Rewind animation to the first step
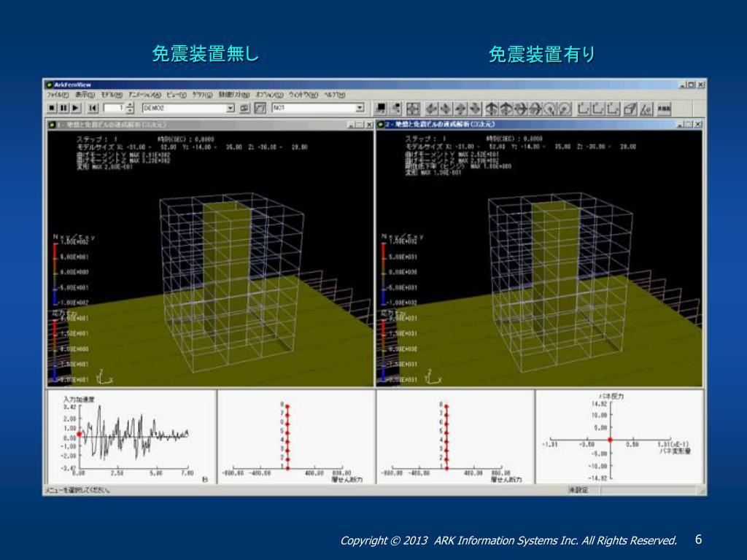The image size is (747, 560). [93, 108]
